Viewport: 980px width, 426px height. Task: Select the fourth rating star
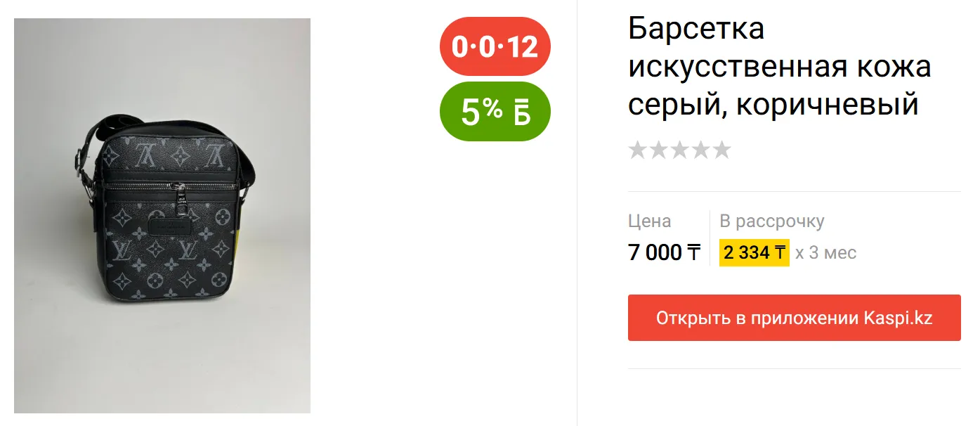click(701, 150)
